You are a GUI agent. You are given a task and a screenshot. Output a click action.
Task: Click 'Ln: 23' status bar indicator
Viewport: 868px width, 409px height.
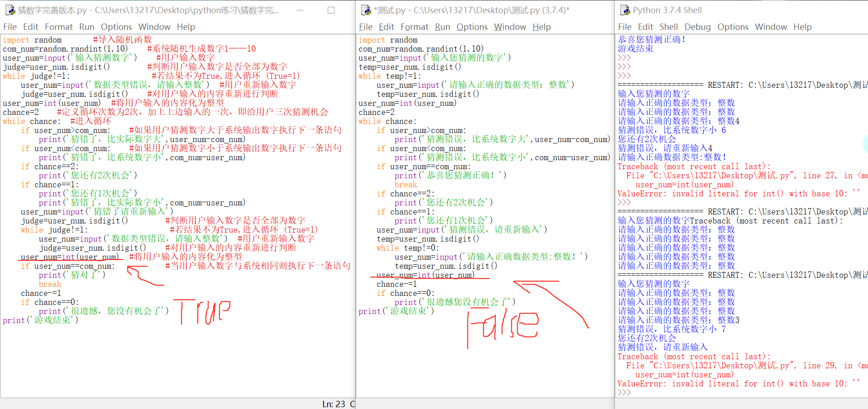pyautogui.click(x=334, y=404)
